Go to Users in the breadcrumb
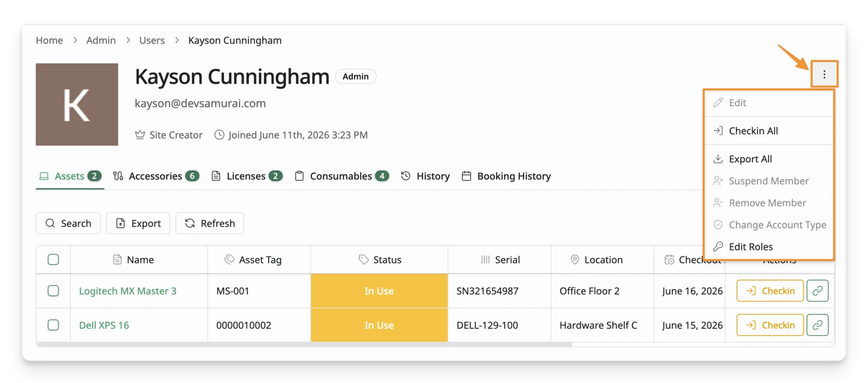The image size is (868, 383). point(152,40)
